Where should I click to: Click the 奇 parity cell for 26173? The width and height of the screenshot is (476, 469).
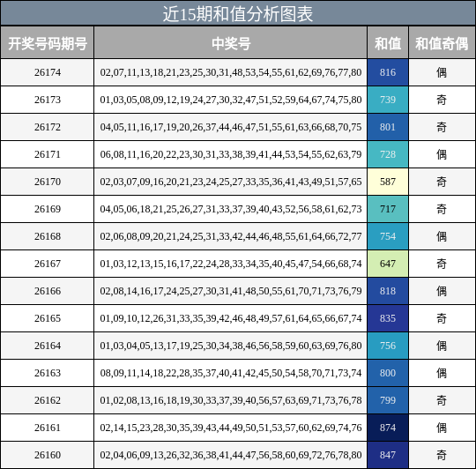coord(442,100)
